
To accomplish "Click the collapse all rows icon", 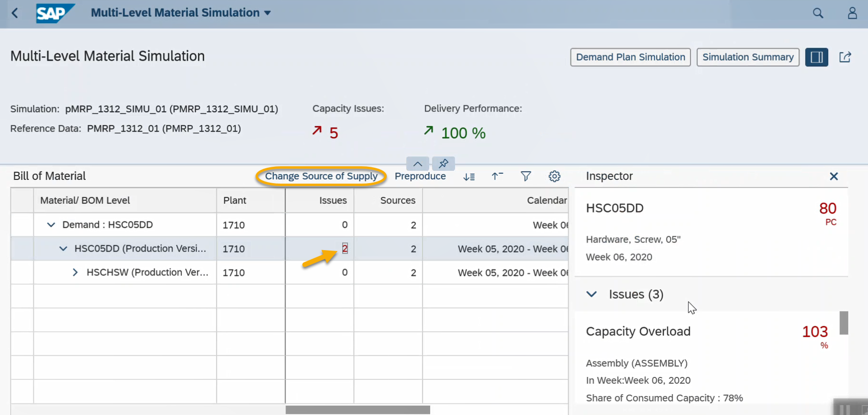I will [x=497, y=176].
